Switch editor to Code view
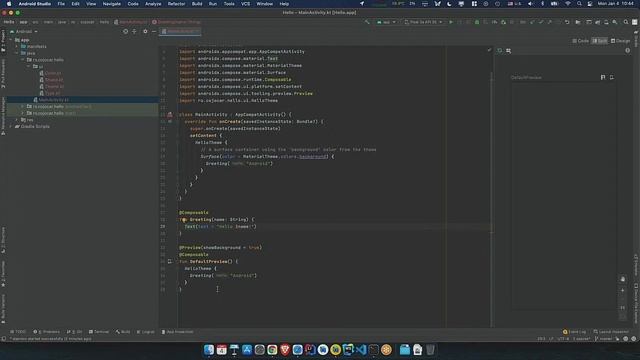Screen dimensions: 640x360 click(580, 41)
